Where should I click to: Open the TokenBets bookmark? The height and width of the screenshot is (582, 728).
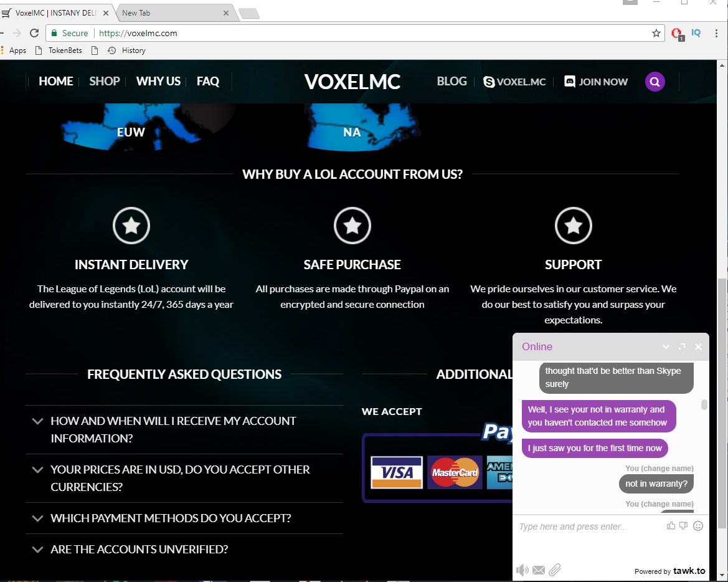(x=59, y=50)
